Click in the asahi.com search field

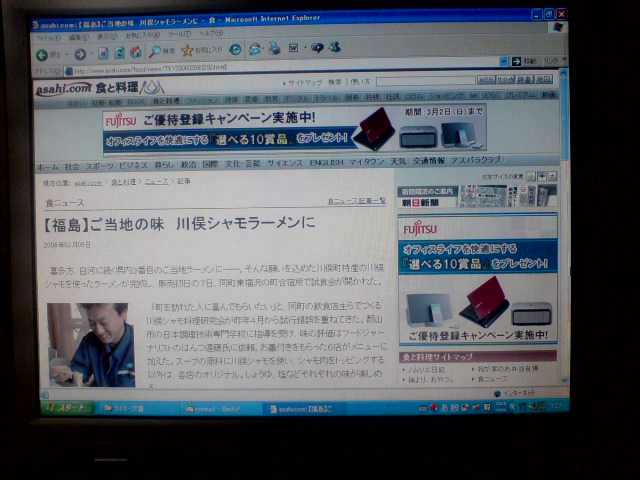[x=425, y=81]
